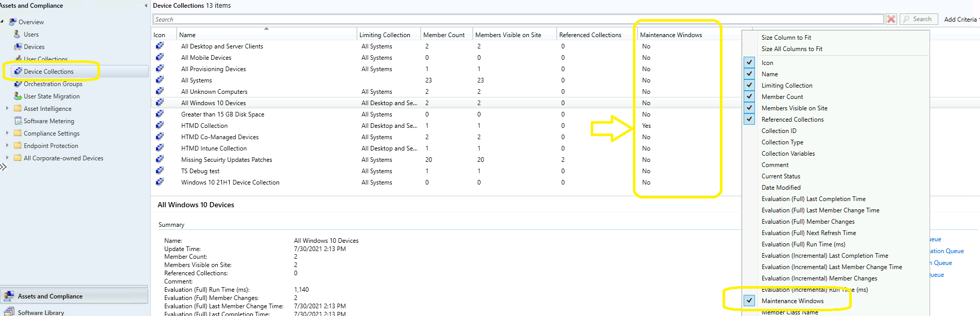
Task: Click collection icon for HTMD Co-Managed Devices
Action: click(160, 137)
